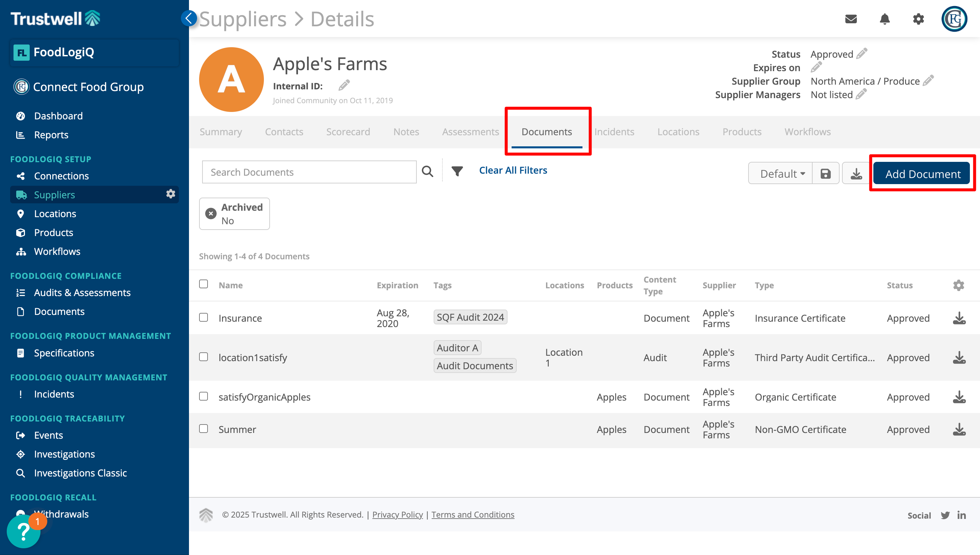Focus the Search Documents field
This screenshot has width=980, height=555.
pyautogui.click(x=309, y=172)
